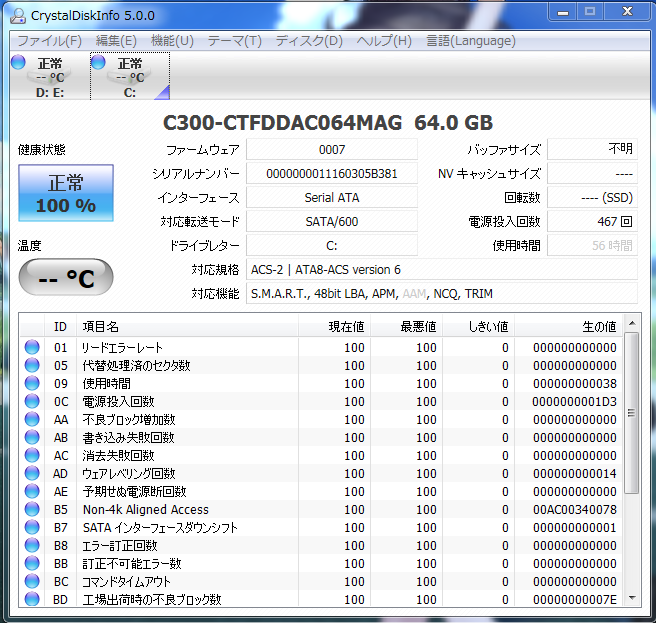Click status icon for row AE 予期せぬ電源断回数
Screen dimensions: 656x623
tap(32, 491)
